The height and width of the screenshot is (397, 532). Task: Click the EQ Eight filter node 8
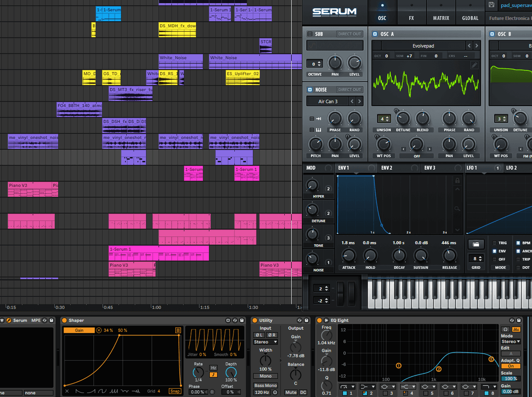click(491, 359)
